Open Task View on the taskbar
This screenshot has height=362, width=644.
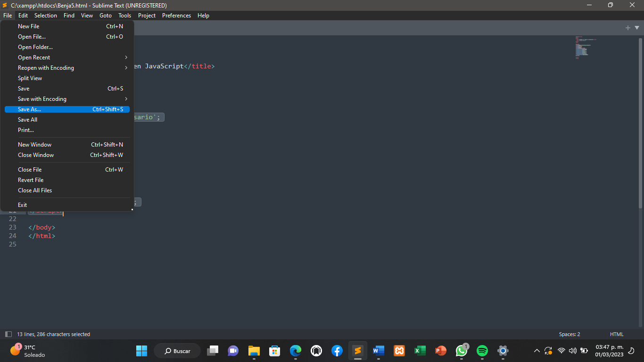pos(213,351)
